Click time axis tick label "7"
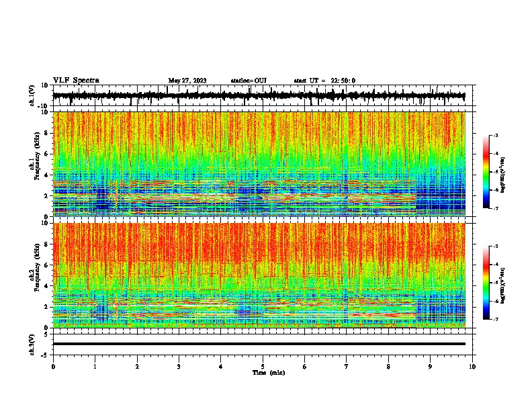The width and height of the screenshot is (532, 411). pyautogui.click(x=347, y=367)
